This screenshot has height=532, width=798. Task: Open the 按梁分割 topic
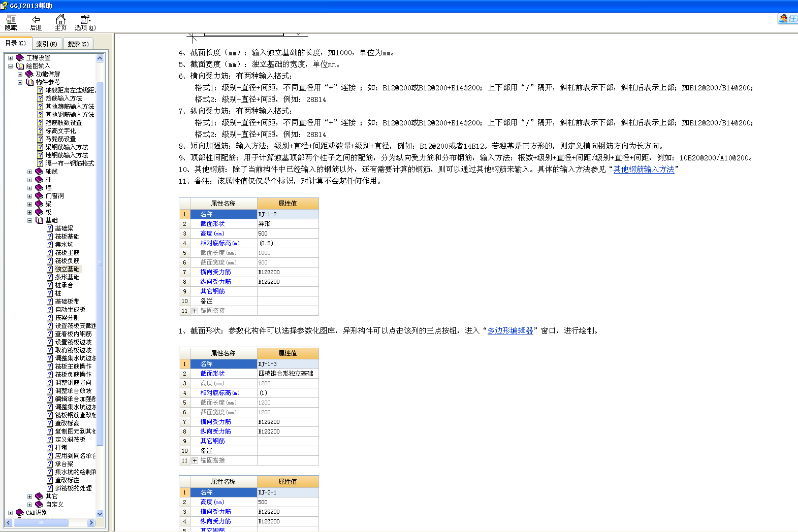pos(68,318)
